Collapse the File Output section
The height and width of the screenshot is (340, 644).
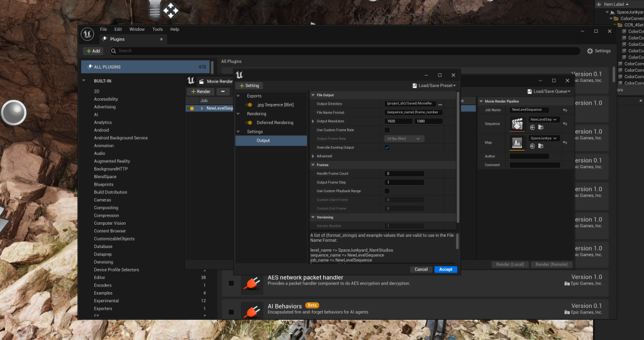[313, 95]
